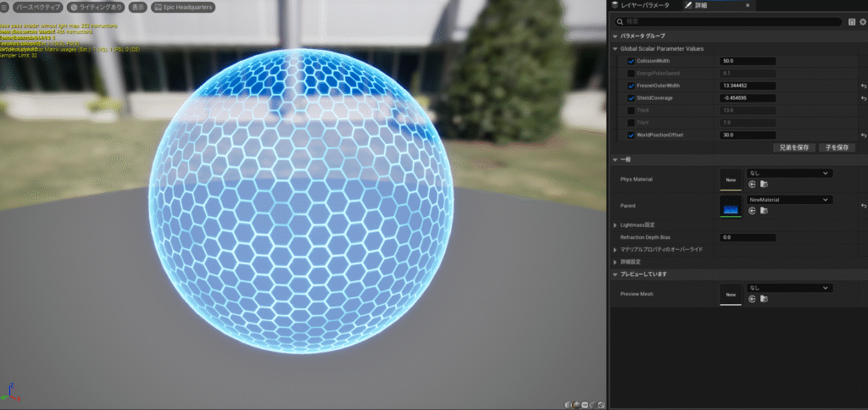Viewport: 868px width, 410px height.
Task: Open the Parent NewMaterial dropdown
Action: [x=789, y=200]
